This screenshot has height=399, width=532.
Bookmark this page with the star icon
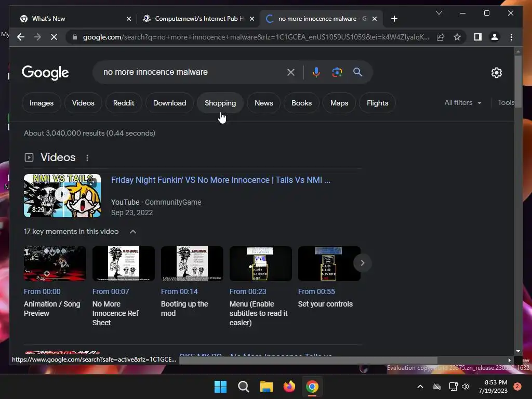tap(457, 37)
